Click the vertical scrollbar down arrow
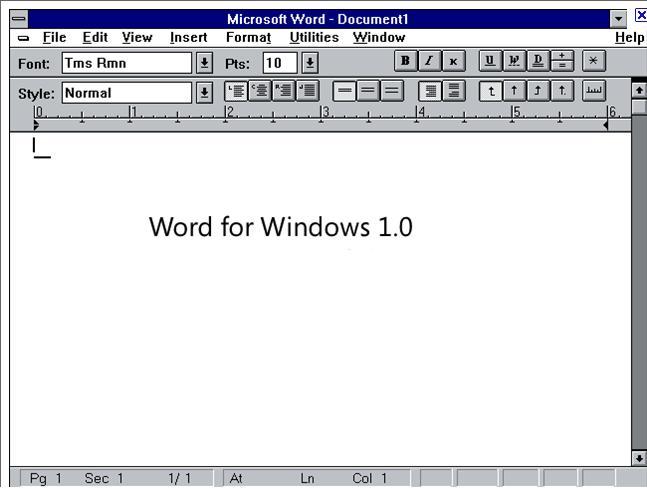This screenshot has width=647, height=489. [639, 458]
